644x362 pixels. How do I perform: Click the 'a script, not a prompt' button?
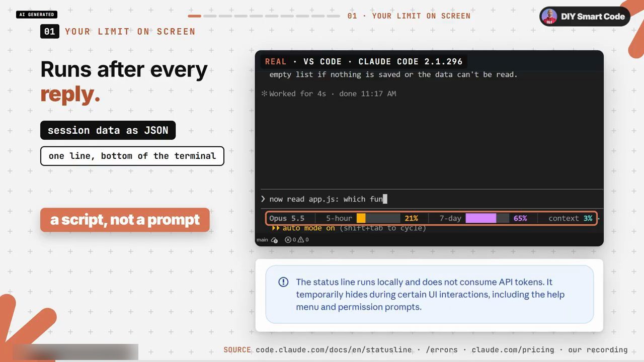[x=125, y=220]
